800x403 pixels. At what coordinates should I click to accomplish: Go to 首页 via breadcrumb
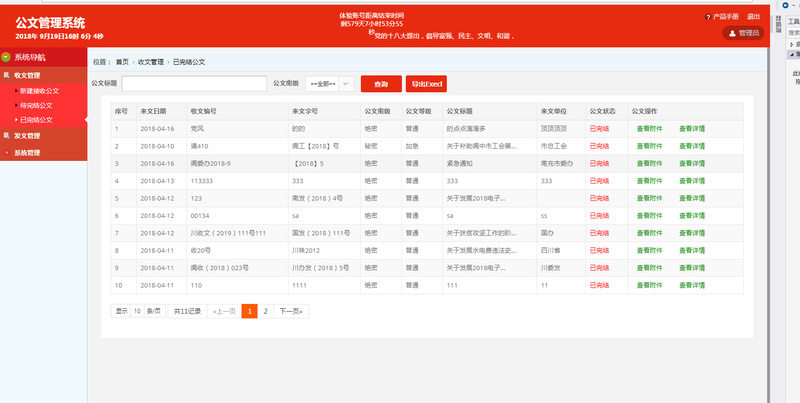tap(122, 62)
